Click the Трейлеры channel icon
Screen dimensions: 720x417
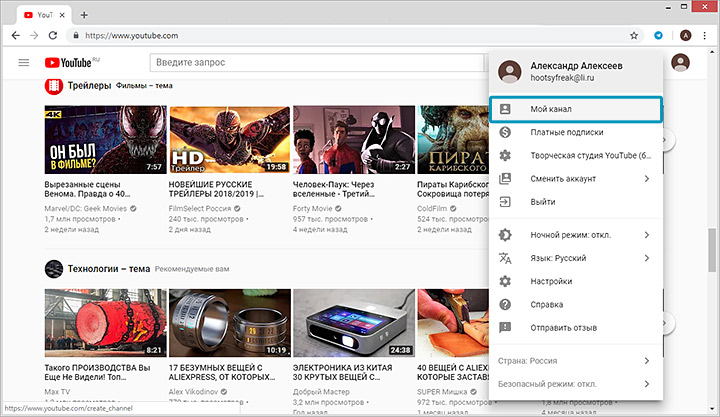pyautogui.click(x=54, y=86)
